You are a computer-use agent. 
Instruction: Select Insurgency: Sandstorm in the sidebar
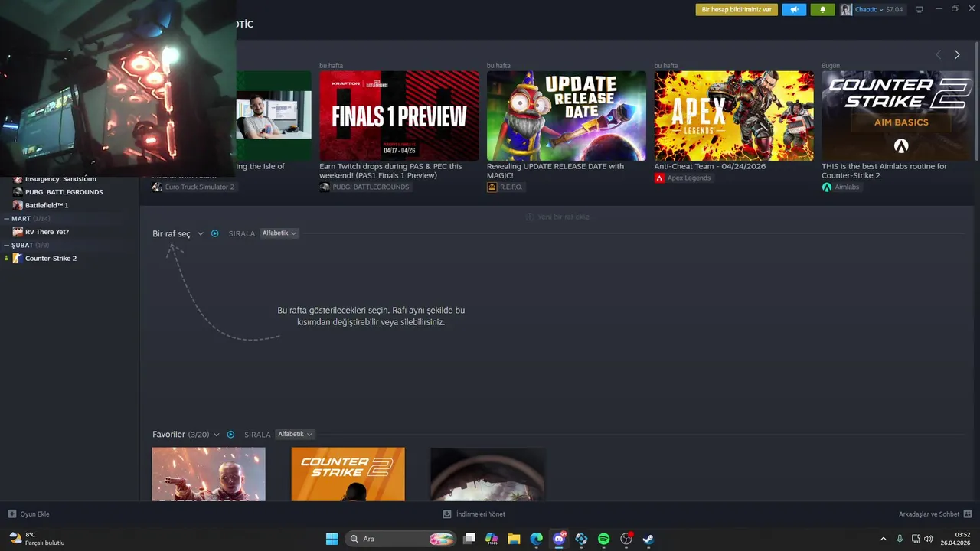click(60, 179)
